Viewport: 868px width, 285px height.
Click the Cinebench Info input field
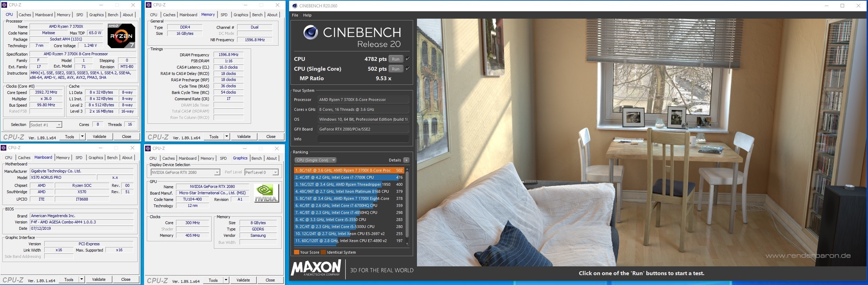[x=363, y=139]
